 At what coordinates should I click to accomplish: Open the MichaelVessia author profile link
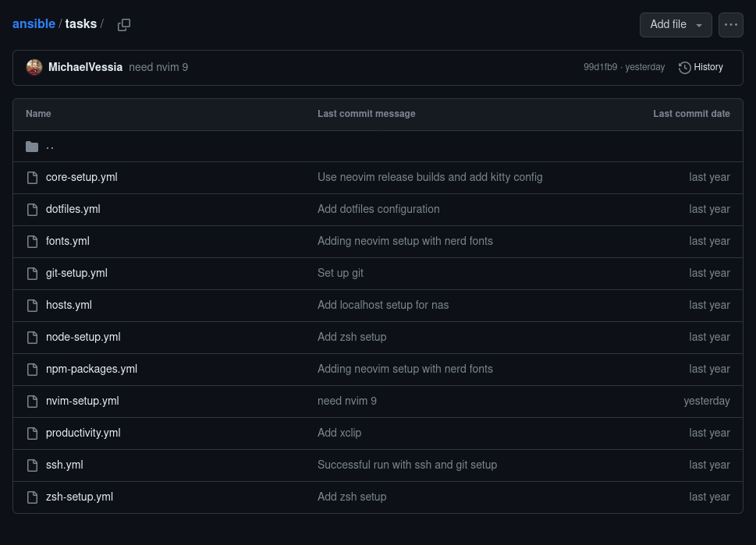pos(85,68)
